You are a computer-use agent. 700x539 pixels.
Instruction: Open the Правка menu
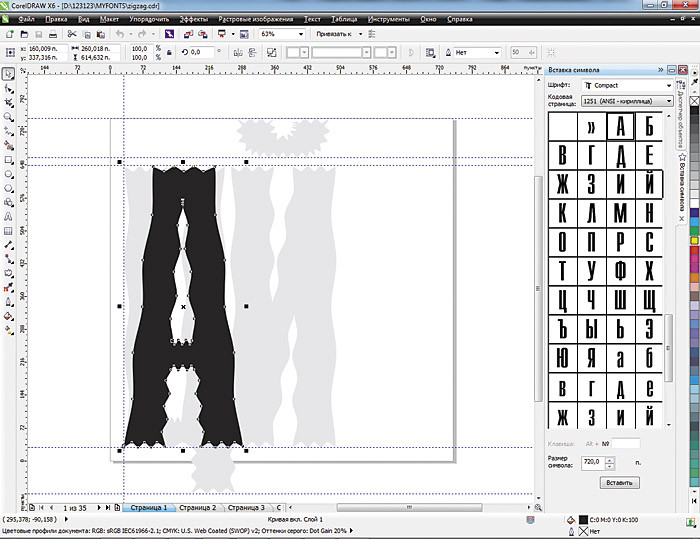click(x=56, y=19)
